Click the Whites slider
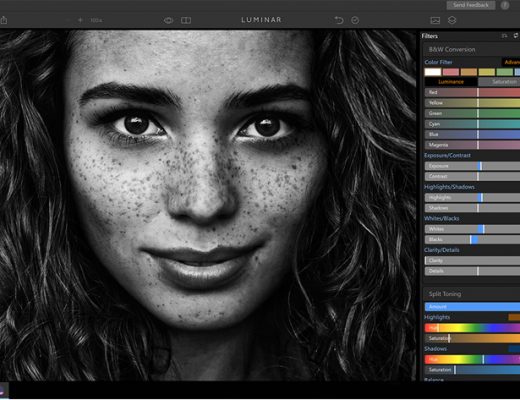 (472, 229)
